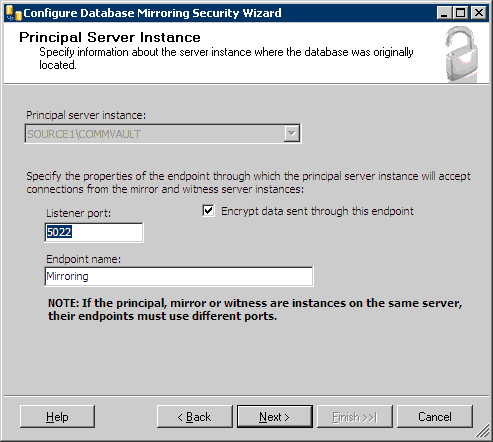Maximize the wizard window

pos(461,13)
